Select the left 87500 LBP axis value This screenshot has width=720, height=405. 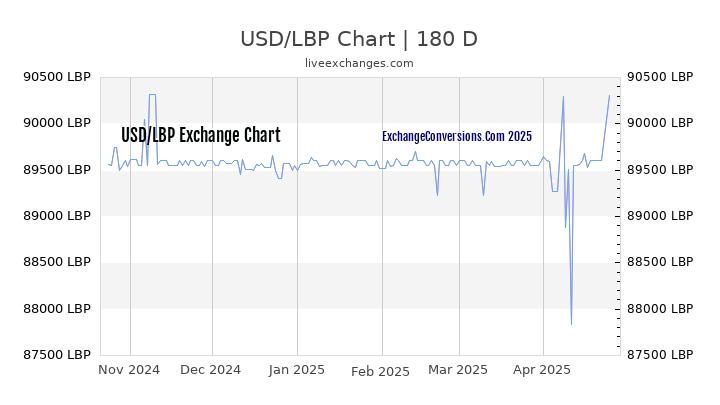pos(57,355)
